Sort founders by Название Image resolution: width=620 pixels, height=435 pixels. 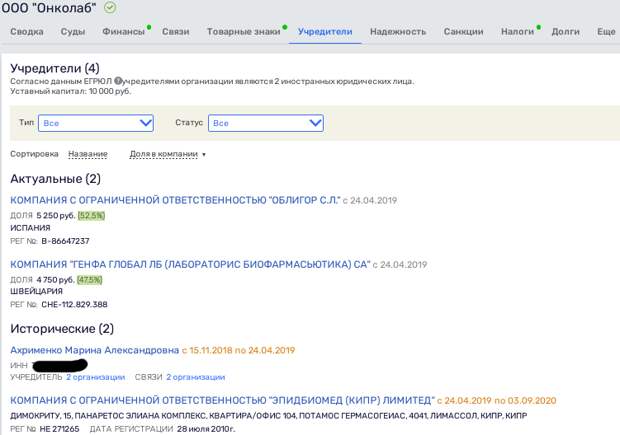88,154
